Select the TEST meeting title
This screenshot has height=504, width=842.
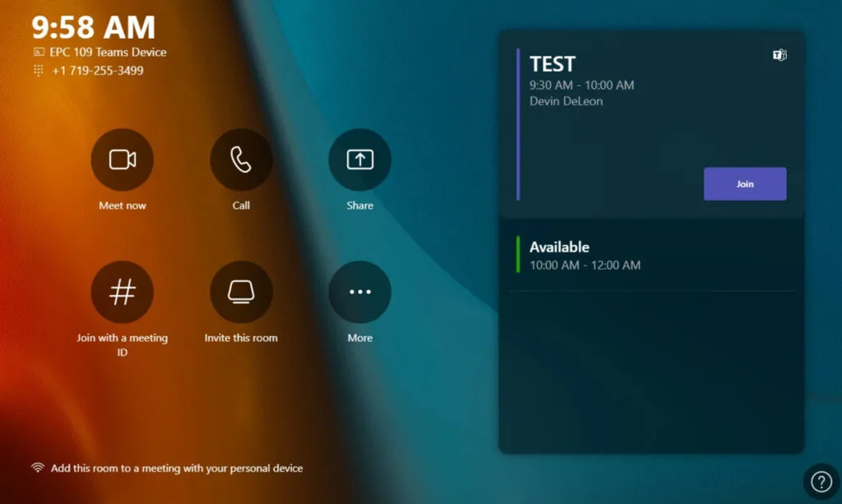tap(553, 64)
